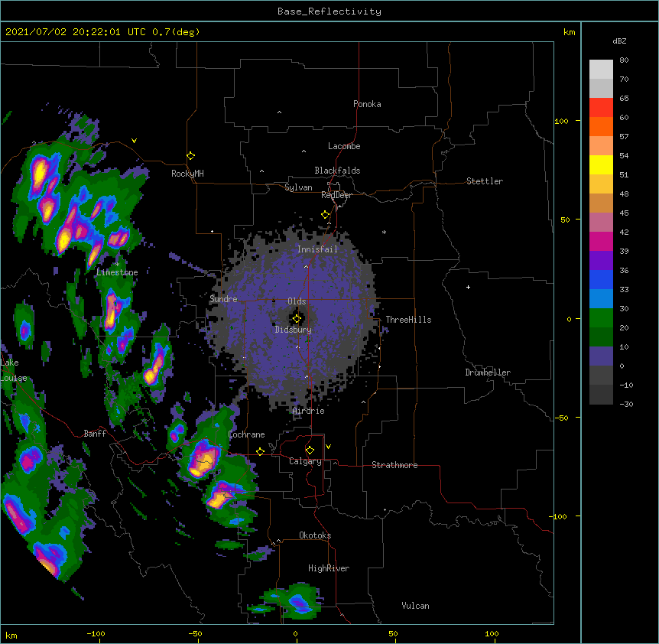Click the yellow diamond marker above Calgary label
Screen dimensions: 659x644
310,450
